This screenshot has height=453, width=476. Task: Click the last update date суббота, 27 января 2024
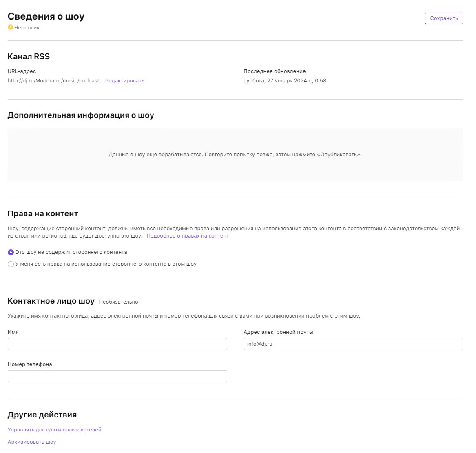285,81
